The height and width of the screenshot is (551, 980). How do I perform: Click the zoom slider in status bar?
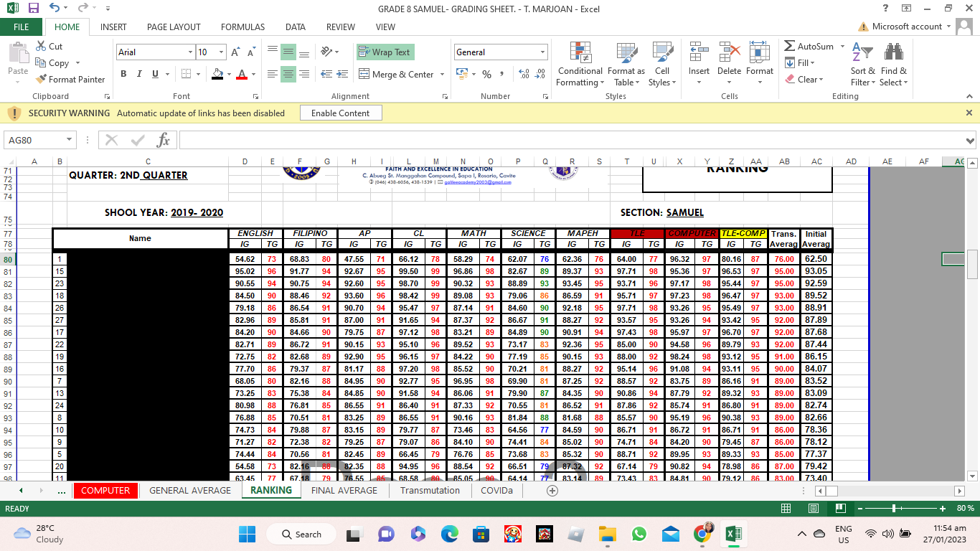(894, 509)
